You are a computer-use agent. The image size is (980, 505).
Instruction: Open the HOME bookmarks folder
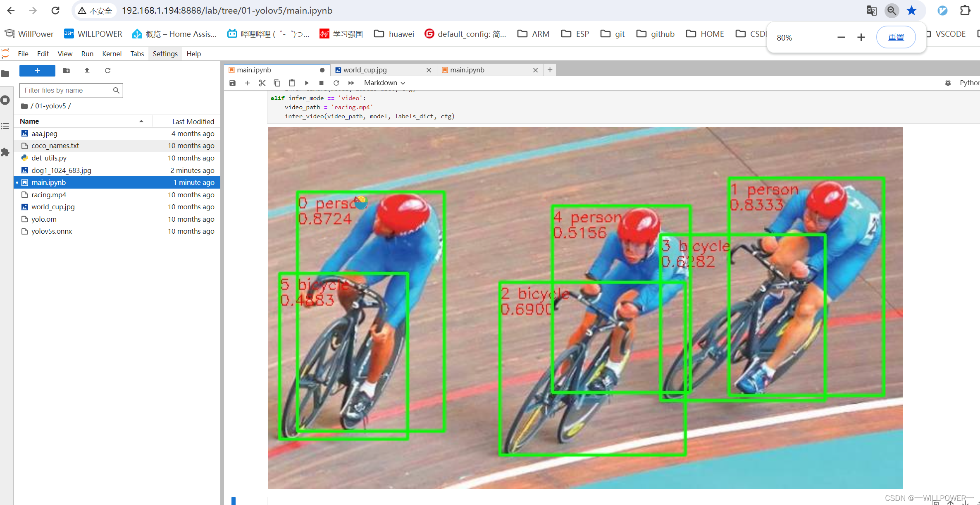point(705,34)
